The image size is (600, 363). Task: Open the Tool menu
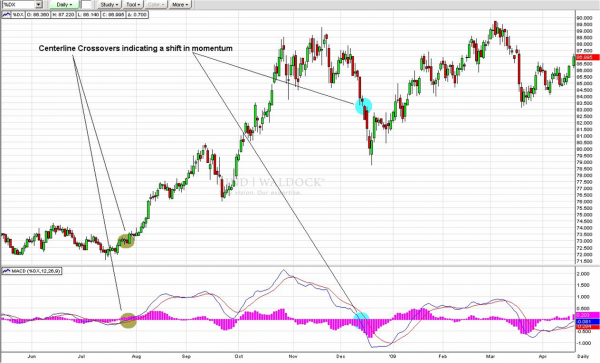[x=133, y=5]
